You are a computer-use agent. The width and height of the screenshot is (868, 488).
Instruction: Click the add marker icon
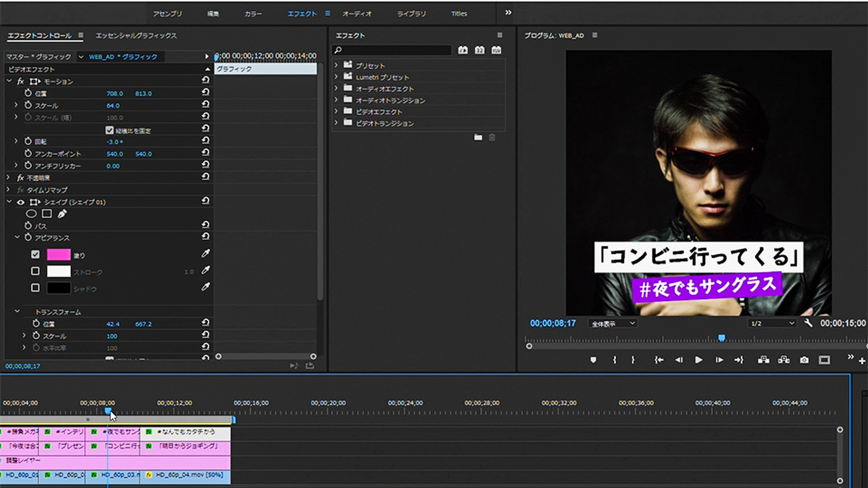pos(593,360)
